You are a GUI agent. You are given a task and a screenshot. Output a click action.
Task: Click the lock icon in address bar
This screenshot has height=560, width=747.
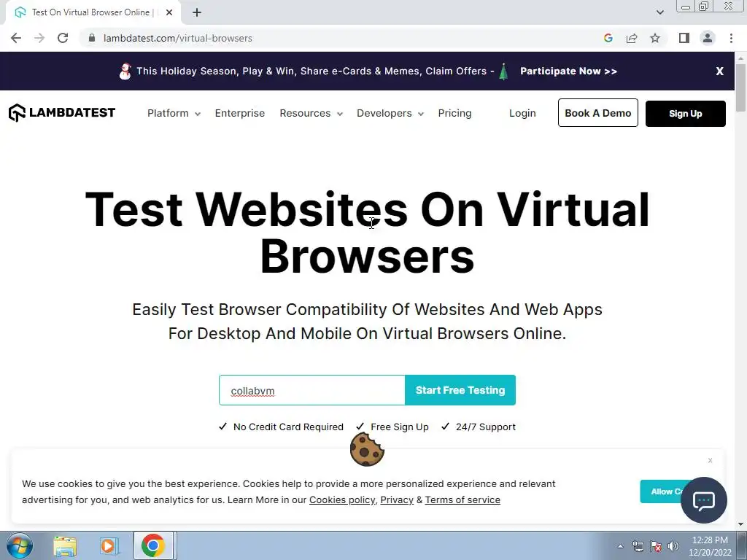pyautogui.click(x=92, y=38)
